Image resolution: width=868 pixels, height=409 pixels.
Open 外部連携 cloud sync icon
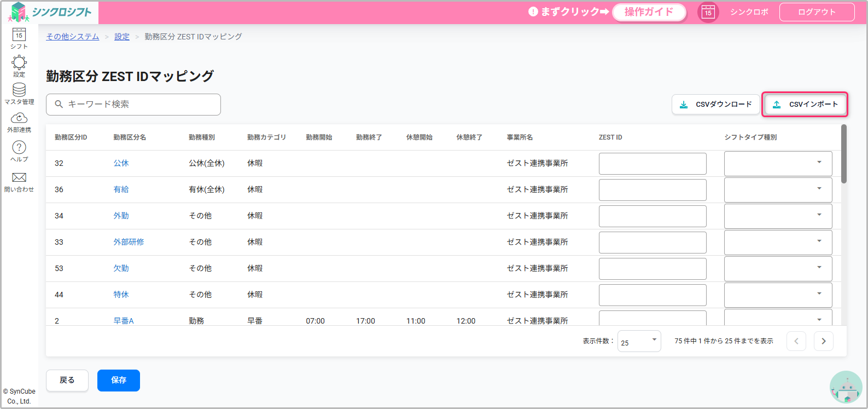19,122
